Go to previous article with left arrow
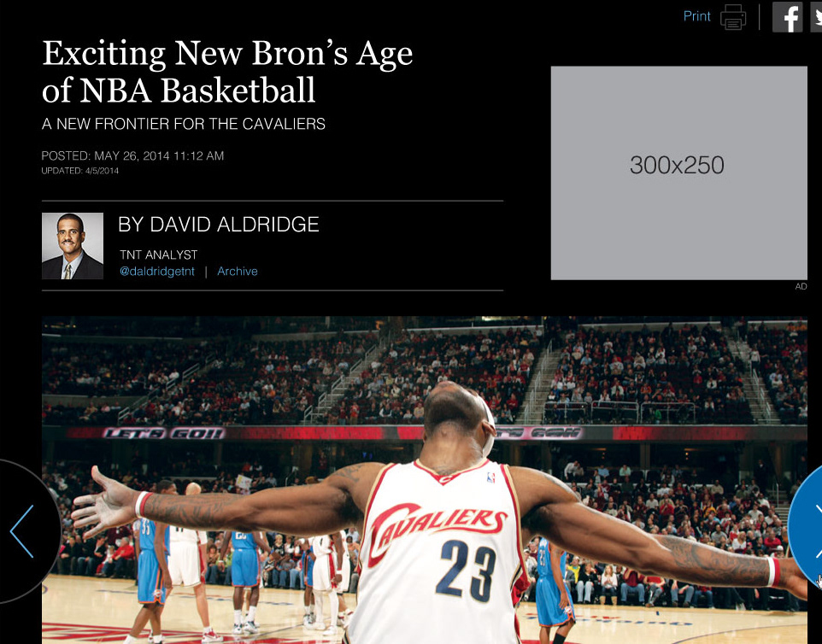The image size is (822, 644). point(22,531)
